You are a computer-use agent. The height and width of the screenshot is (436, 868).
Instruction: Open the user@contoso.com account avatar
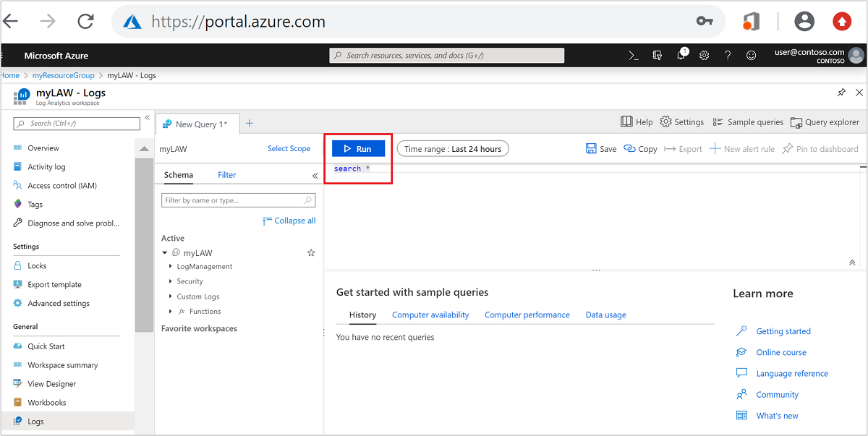[x=856, y=56]
